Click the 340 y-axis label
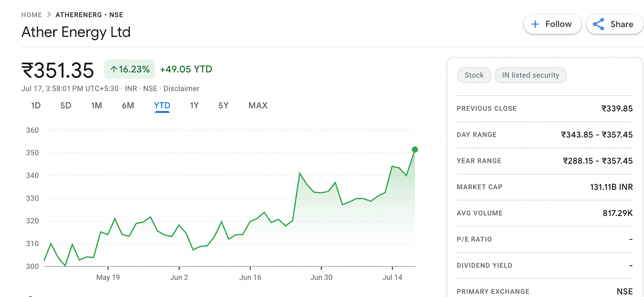The image size is (644, 297). pyautogui.click(x=33, y=176)
